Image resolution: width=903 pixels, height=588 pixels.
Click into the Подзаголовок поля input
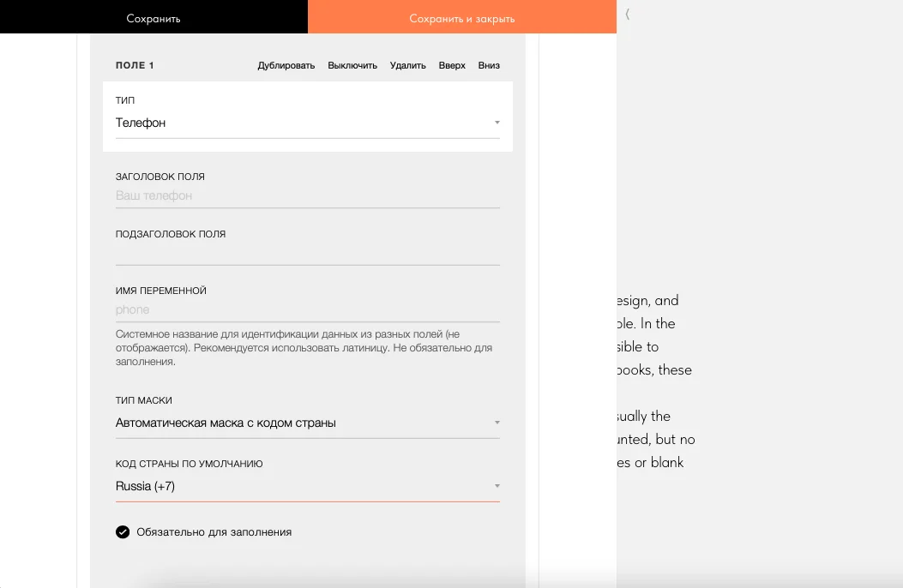coord(308,254)
